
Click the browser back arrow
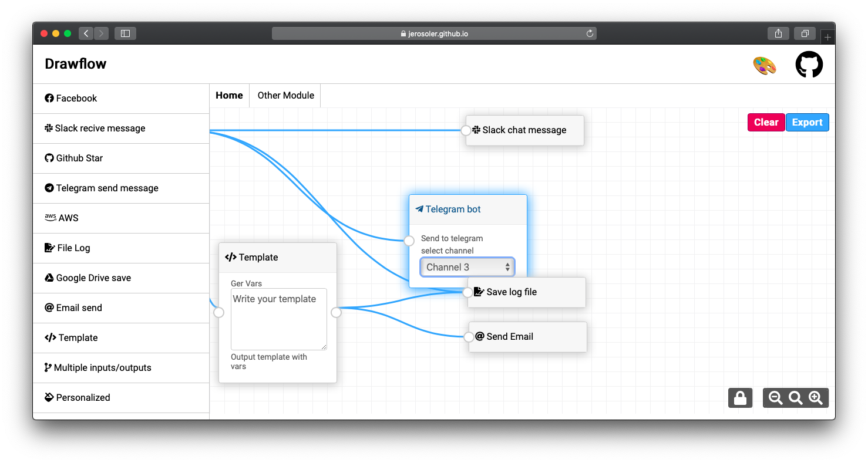(86, 33)
